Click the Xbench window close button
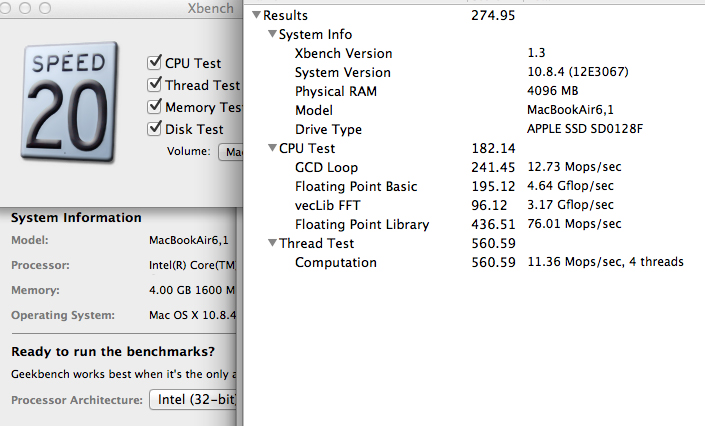Screen dimensions: 705x426 pyautogui.click(x=4, y=8)
